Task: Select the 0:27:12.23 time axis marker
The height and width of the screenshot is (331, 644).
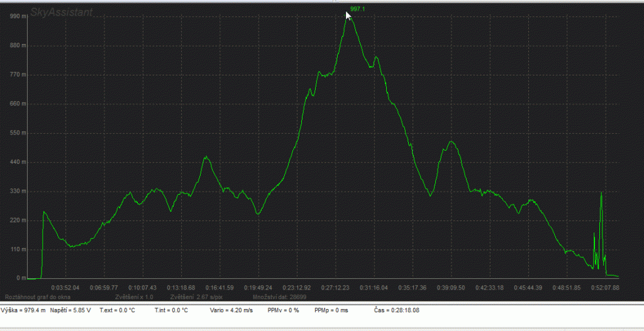Action: (336, 287)
